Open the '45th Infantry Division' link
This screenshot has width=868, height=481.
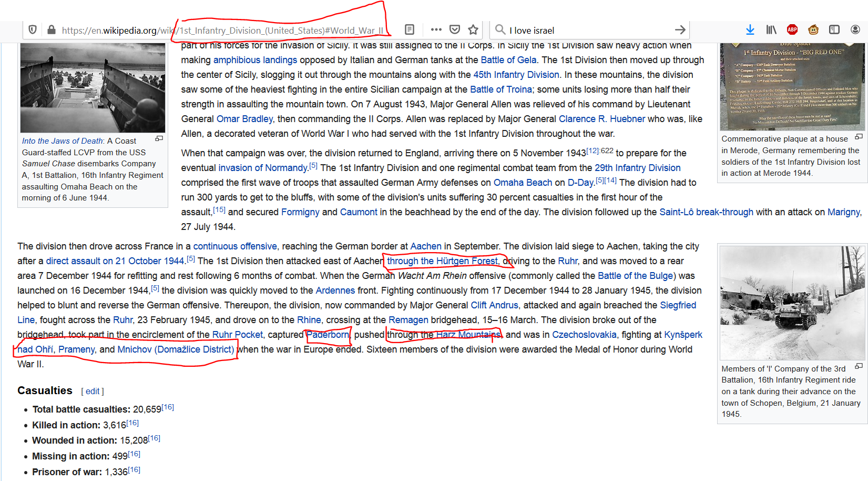(x=516, y=75)
